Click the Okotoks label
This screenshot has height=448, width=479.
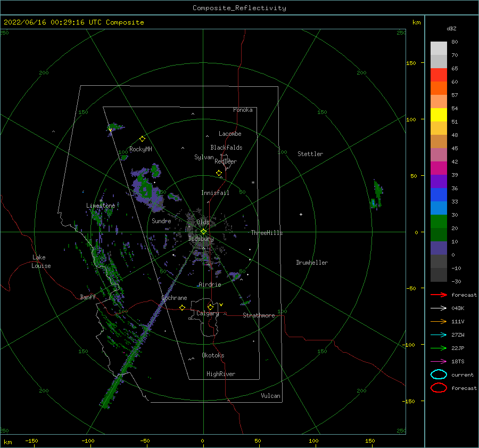point(213,355)
